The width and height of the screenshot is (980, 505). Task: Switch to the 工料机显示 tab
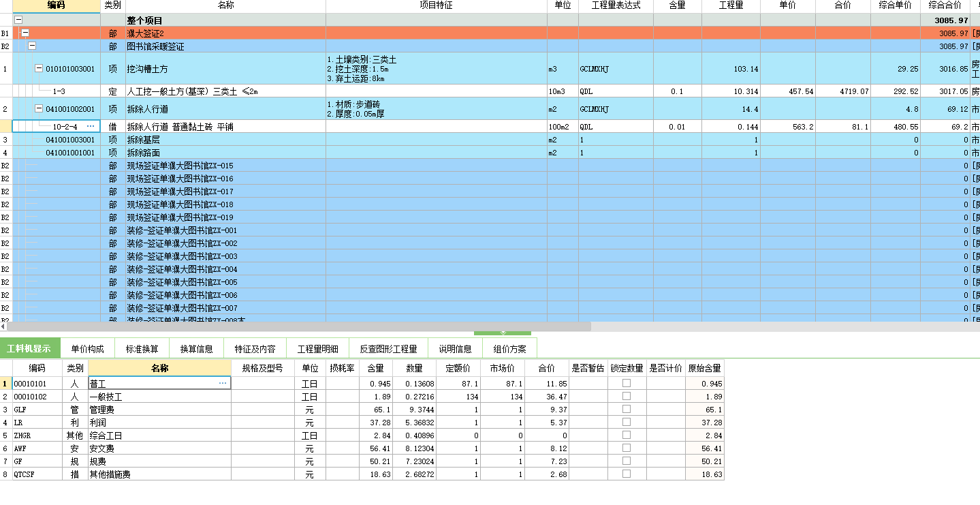pyautogui.click(x=30, y=348)
